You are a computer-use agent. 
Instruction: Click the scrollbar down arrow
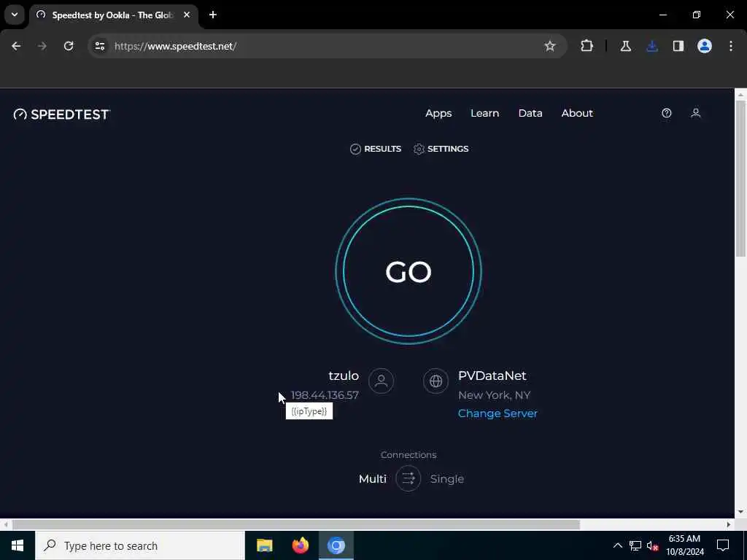pyautogui.click(x=741, y=512)
